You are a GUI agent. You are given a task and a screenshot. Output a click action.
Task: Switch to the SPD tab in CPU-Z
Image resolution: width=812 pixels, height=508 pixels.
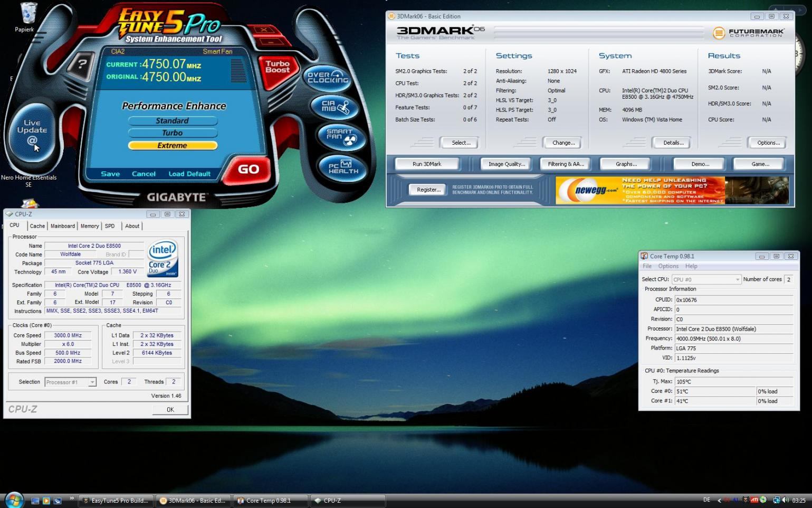click(x=110, y=226)
